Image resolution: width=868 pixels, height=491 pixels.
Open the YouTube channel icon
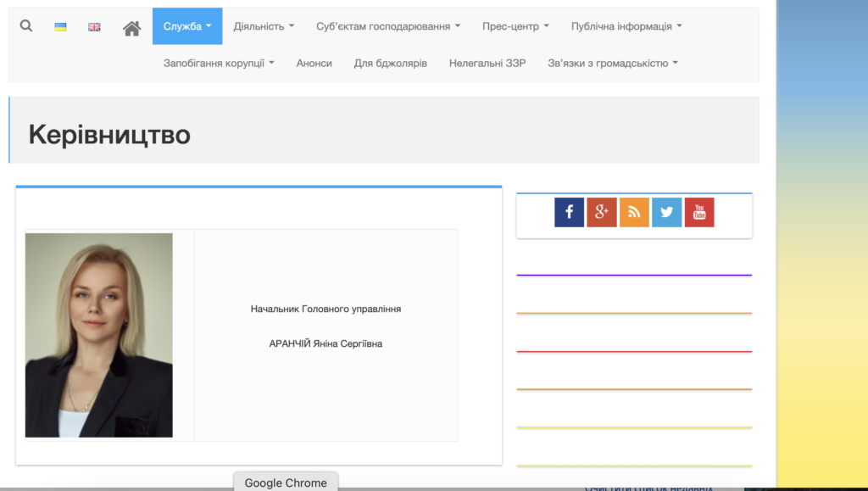pyautogui.click(x=699, y=212)
